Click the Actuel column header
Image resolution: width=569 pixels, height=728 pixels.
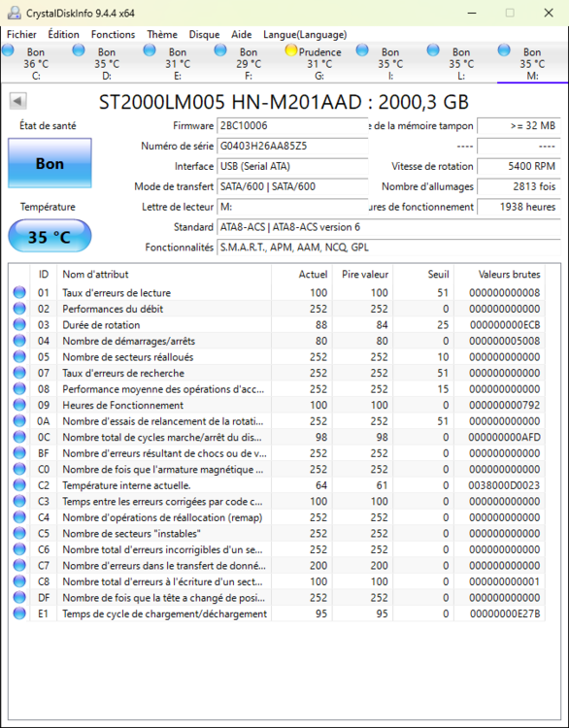pyautogui.click(x=302, y=275)
